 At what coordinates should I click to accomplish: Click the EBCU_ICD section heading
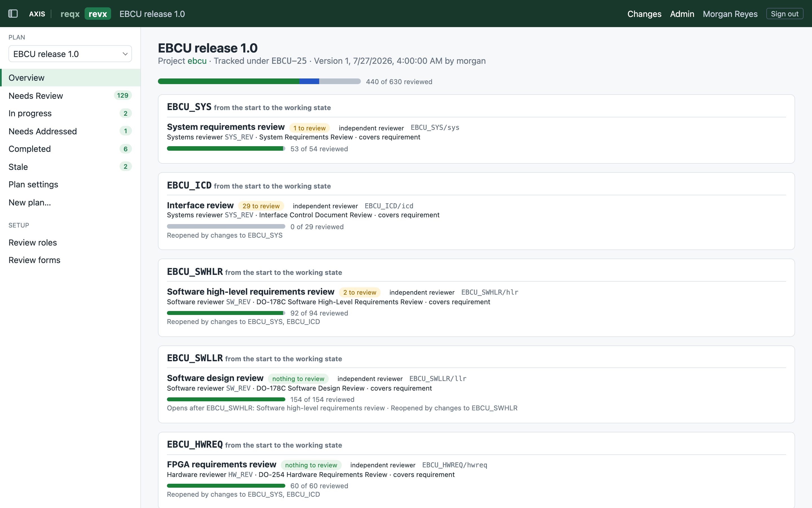pyautogui.click(x=189, y=185)
